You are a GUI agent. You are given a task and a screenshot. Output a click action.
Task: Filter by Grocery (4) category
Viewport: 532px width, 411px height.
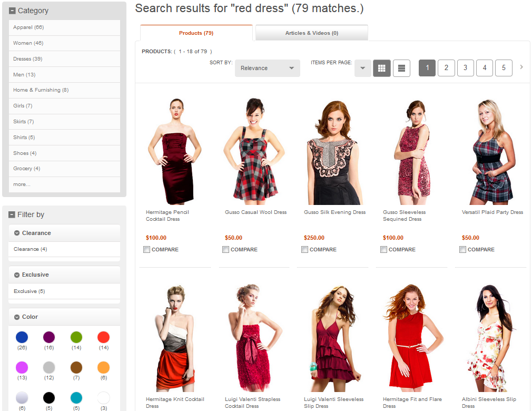[x=64, y=169]
